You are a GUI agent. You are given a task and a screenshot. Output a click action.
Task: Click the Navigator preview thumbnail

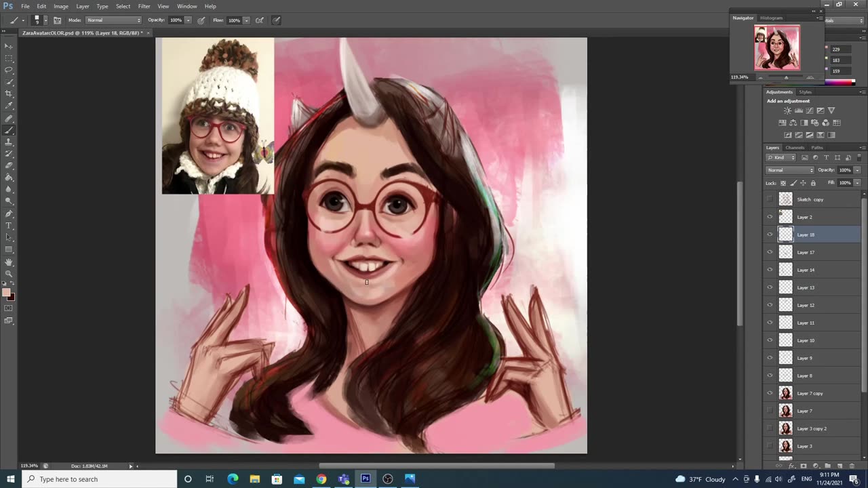777,47
